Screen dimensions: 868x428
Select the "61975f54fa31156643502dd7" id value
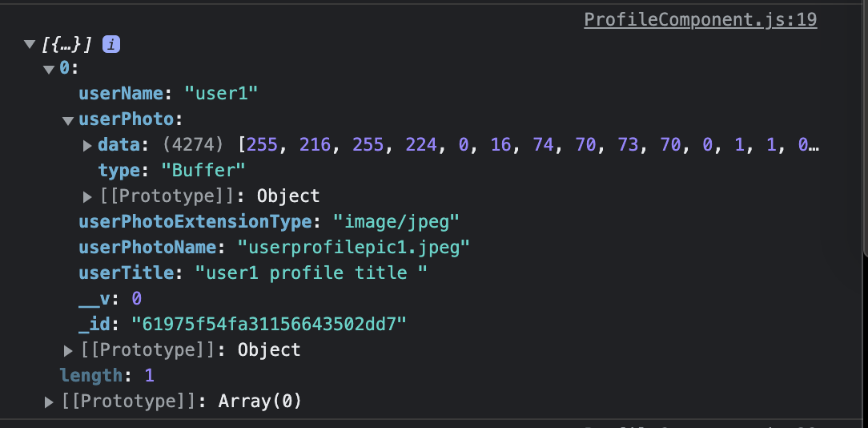pyautogui.click(x=268, y=325)
